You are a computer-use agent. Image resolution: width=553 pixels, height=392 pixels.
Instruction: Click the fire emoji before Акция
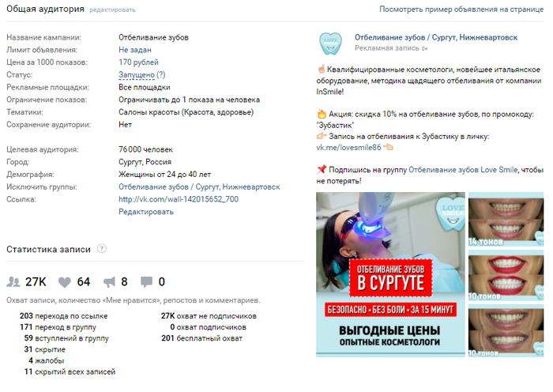tap(322, 114)
